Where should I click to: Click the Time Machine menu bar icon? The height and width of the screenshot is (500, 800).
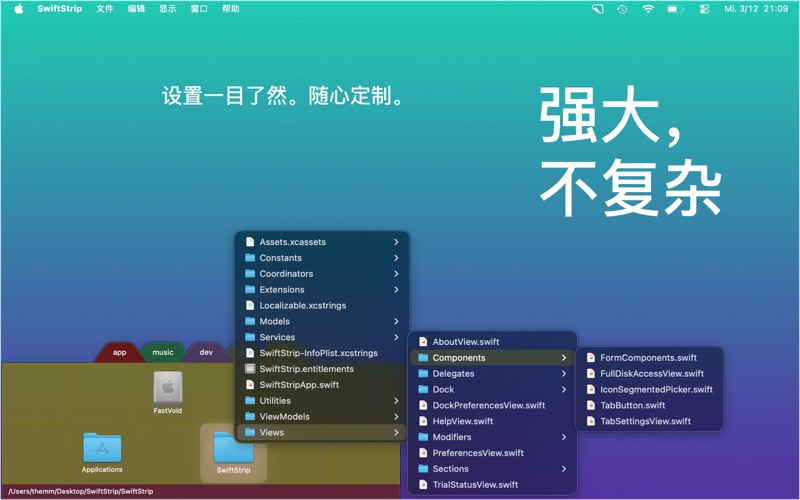621,9
